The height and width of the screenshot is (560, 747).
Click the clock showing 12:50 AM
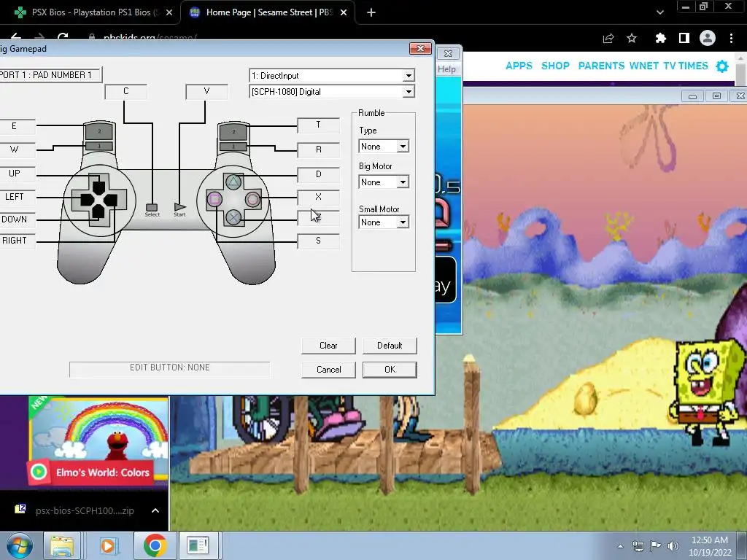(709, 540)
